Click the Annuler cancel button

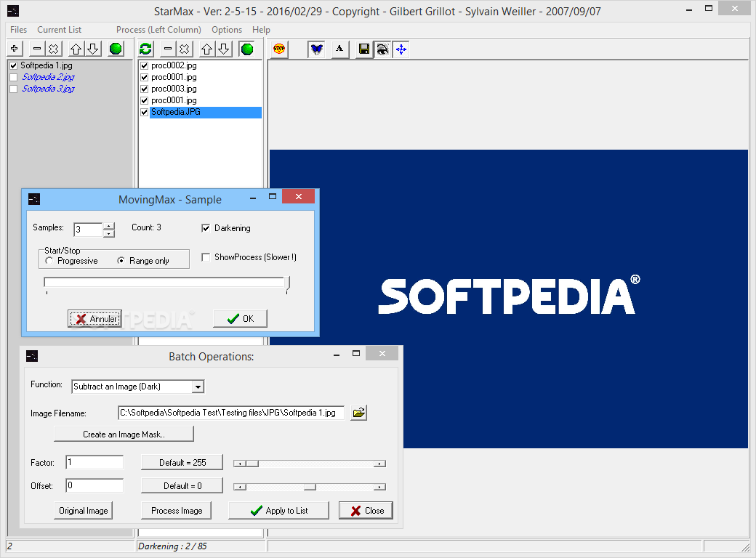(95, 318)
